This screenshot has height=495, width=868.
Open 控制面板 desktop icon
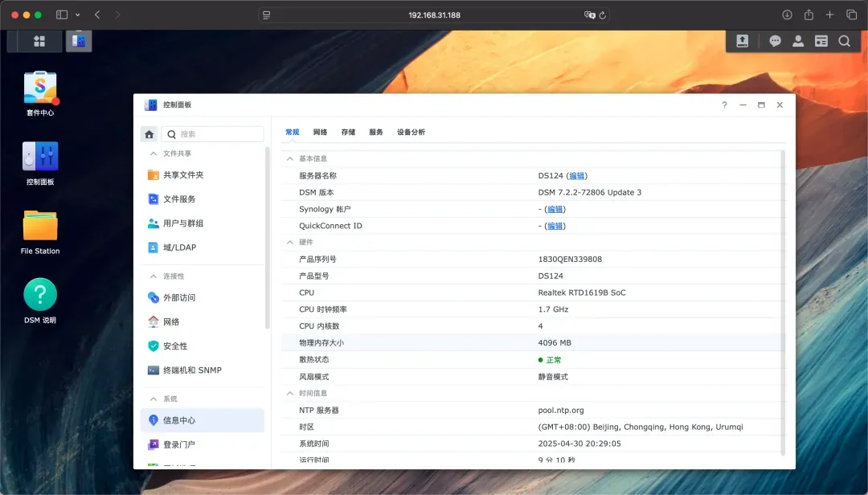coord(40,163)
